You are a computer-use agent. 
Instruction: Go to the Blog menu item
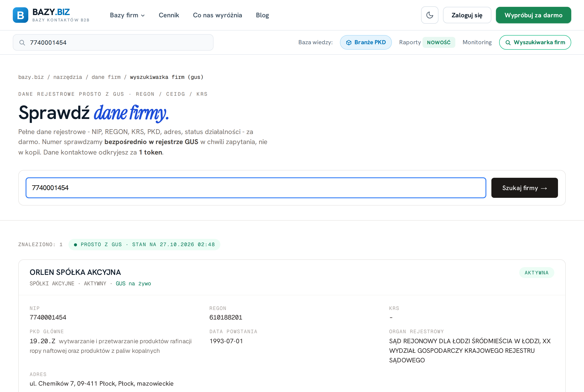[x=262, y=15]
